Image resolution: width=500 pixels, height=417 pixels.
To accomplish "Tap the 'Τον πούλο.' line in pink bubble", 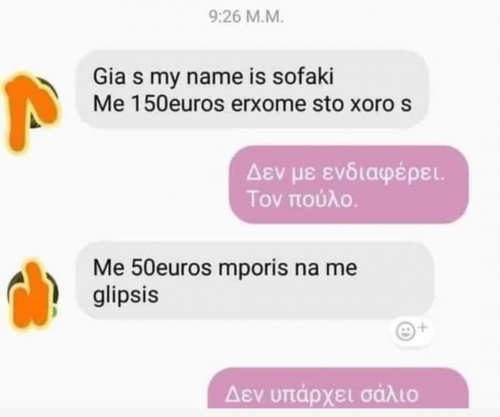I will (303, 200).
